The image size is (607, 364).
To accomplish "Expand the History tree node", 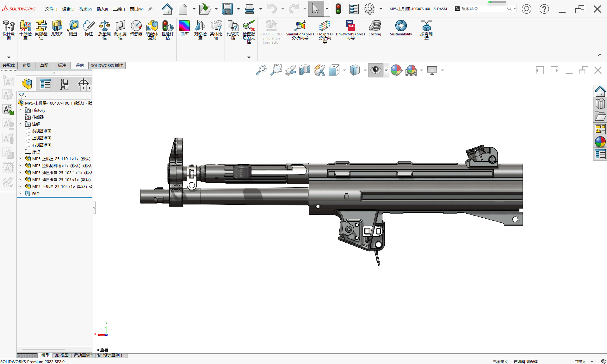I will pos(20,110).
